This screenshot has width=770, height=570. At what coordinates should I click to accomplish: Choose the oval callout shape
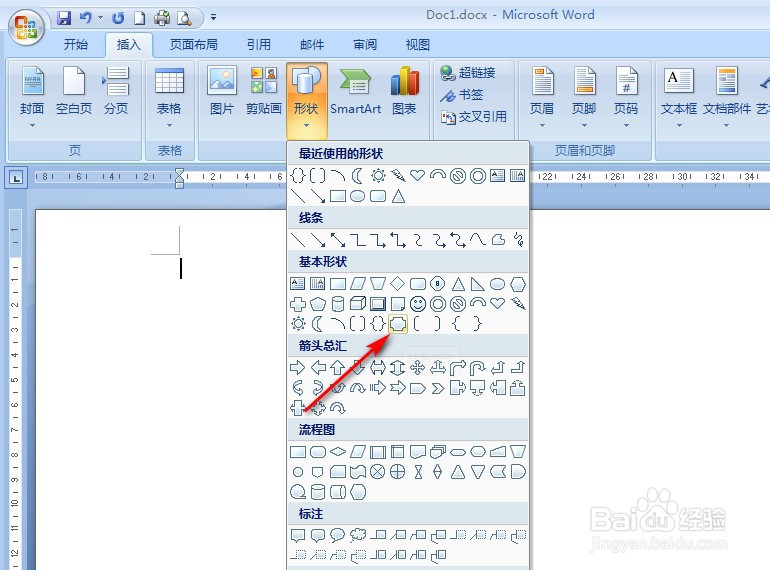338,535
